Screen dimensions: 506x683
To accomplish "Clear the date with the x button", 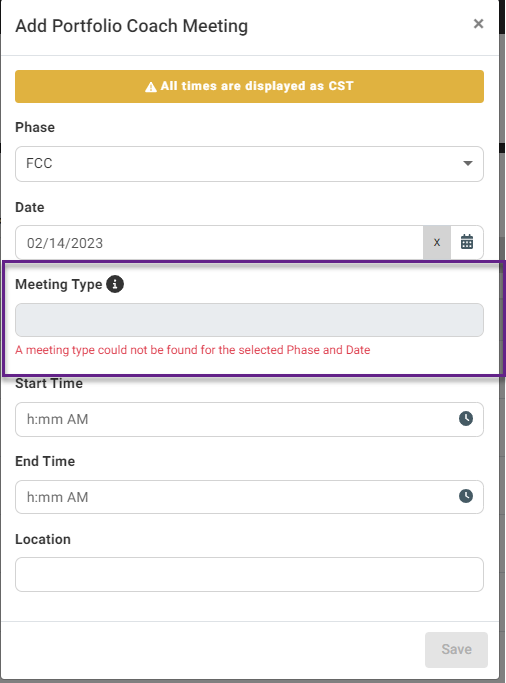I will [437, 242].
